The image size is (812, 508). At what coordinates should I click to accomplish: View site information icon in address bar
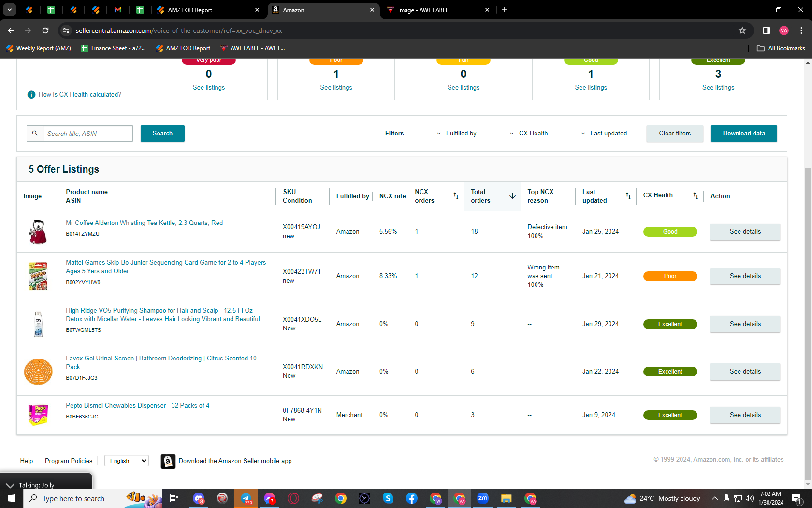66,30
